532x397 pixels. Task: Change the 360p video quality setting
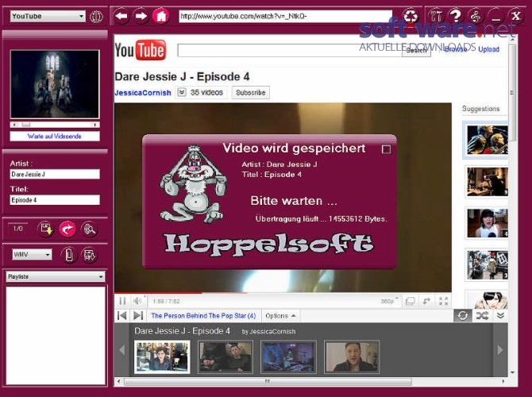(x=390, y=301)
